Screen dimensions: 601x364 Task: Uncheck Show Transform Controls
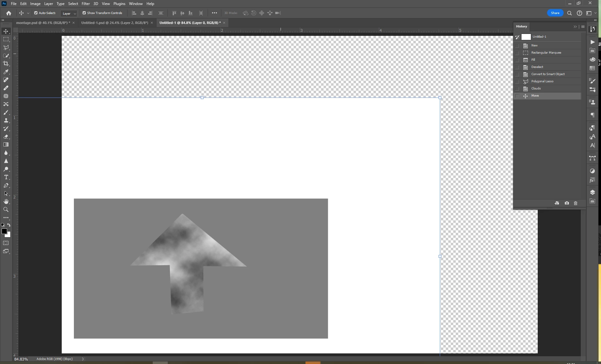tap(84, 13)
